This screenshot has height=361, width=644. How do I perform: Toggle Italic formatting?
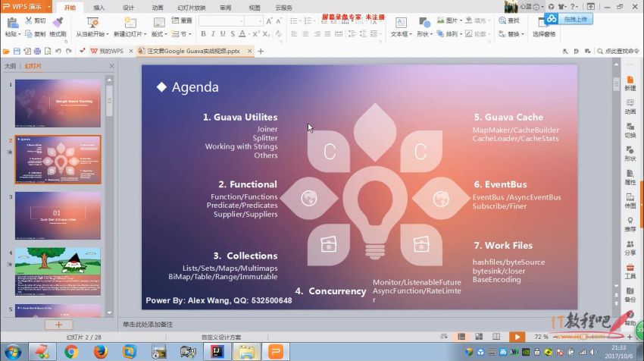point(213,33)
